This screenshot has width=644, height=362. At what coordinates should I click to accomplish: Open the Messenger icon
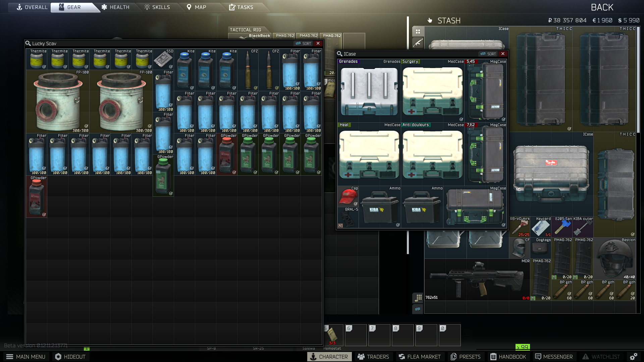click(554, 357)
